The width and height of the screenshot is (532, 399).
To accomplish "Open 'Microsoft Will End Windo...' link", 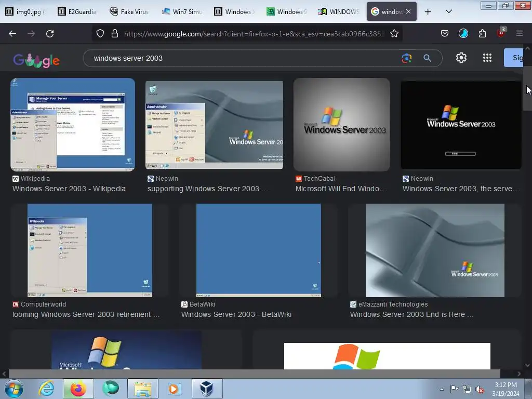I will coord(341,189).
